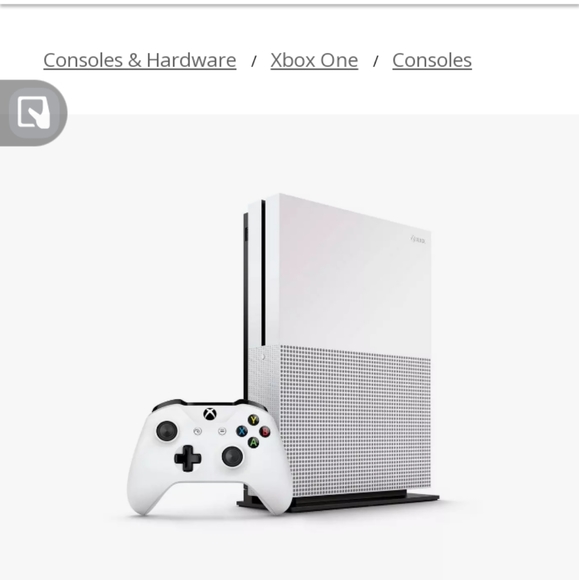Go to the Xbox One breadcrumb category
This screenshot has height=580, width=579.
point(314,60)
